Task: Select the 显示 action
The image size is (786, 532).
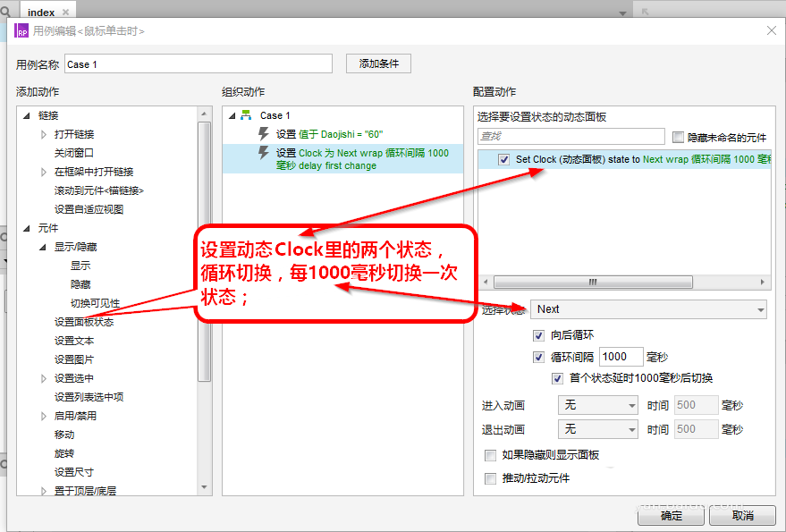Action: pyautogui.click(x=80, y=266)
